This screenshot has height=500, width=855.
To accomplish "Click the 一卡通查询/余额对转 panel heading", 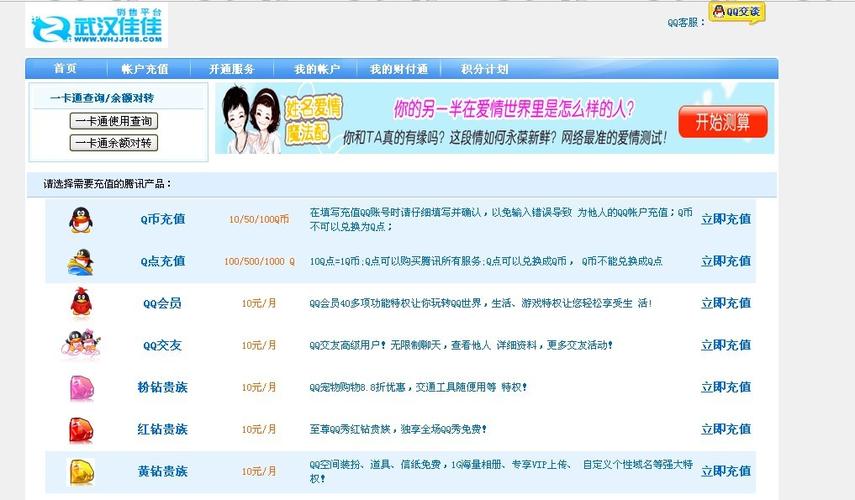I will (x=102, y=98).
